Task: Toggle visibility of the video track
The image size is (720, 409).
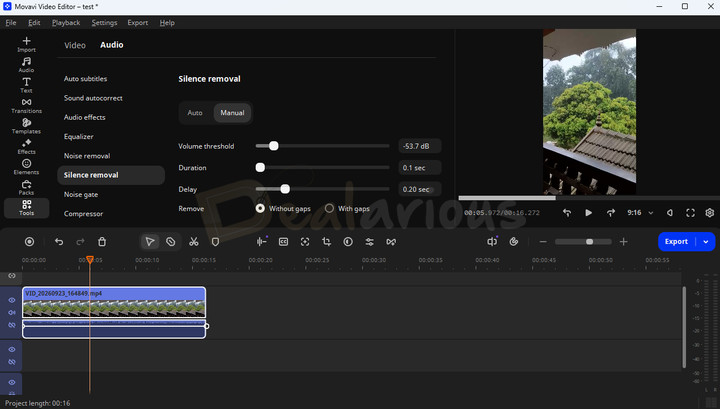Action: [x=12, y=300]
